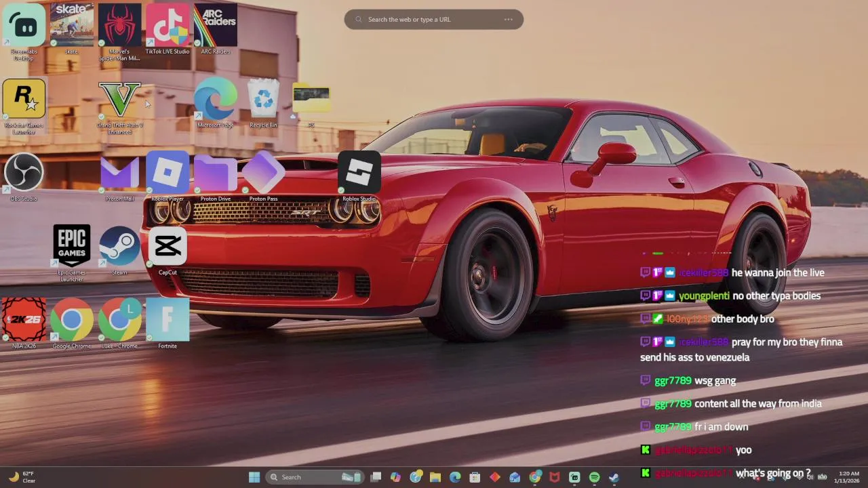Click chat message "yoo"

coord(744,449)
